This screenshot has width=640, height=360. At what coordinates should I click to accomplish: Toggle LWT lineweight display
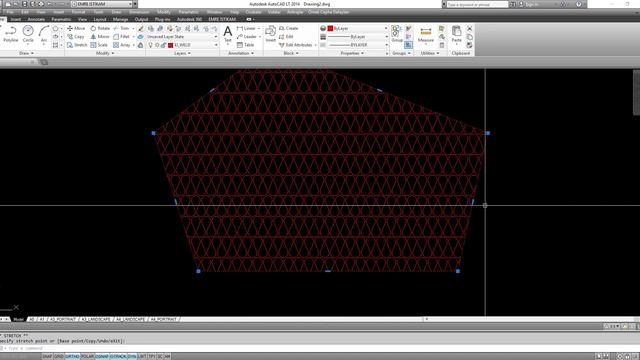[142, 356]
